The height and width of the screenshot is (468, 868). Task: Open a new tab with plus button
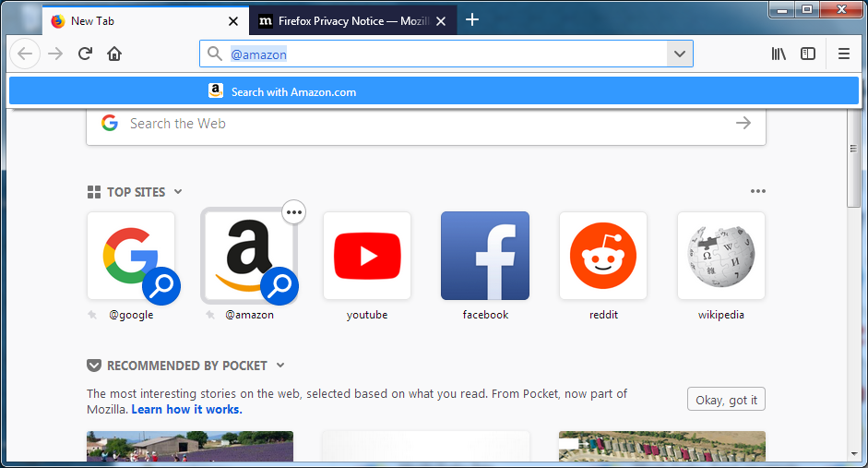[x=472, y=20]
